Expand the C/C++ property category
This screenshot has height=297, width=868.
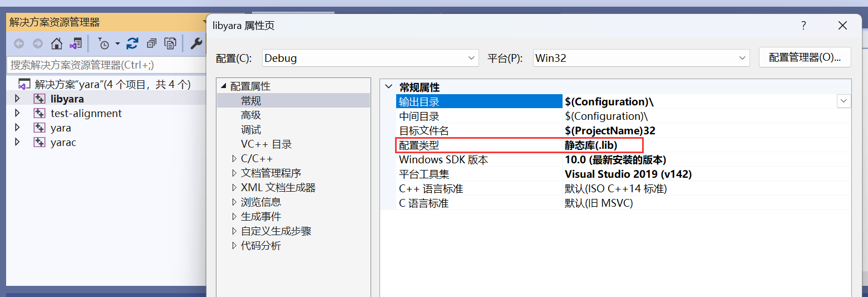pyautogui.click(x=234, y=159)
